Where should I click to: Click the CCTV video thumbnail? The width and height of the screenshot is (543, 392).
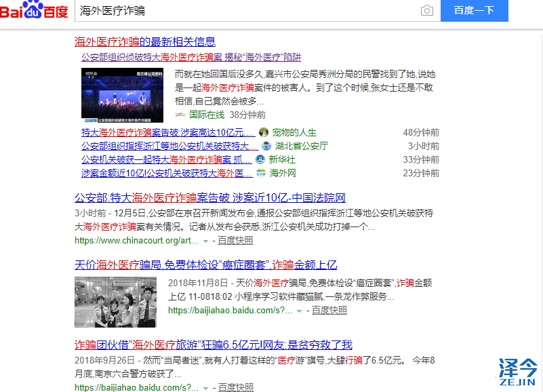click(121, 95)
